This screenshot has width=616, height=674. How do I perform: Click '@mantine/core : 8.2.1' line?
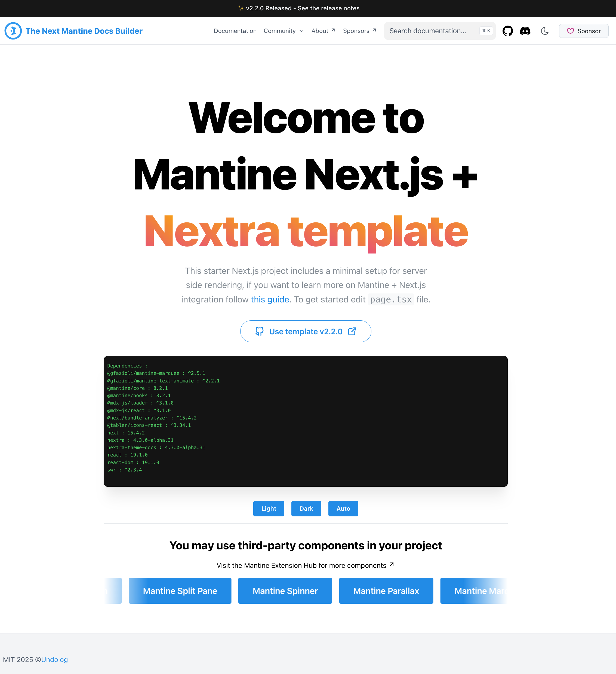[x=137, y=388]
